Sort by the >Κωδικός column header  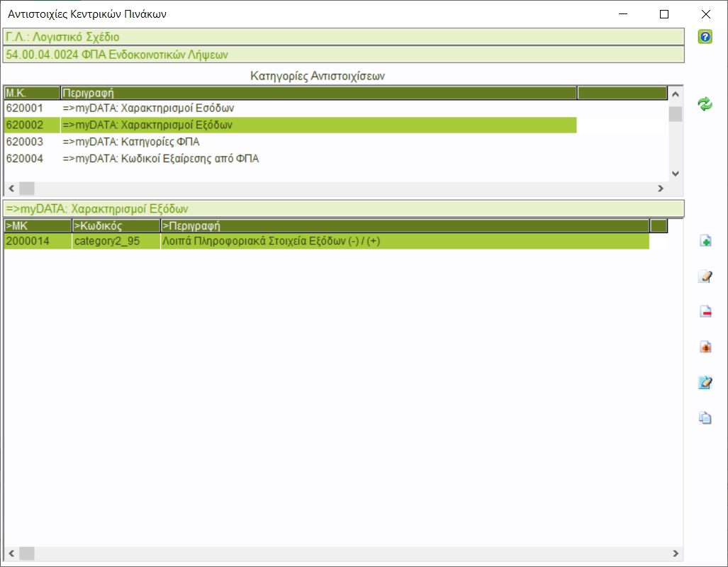(x=116, y=226)
